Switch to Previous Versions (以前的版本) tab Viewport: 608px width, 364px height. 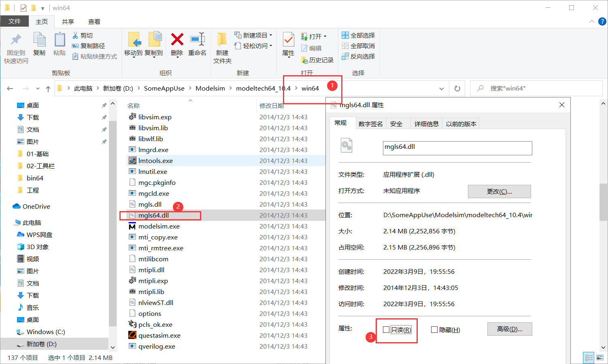tap(461, 124)
